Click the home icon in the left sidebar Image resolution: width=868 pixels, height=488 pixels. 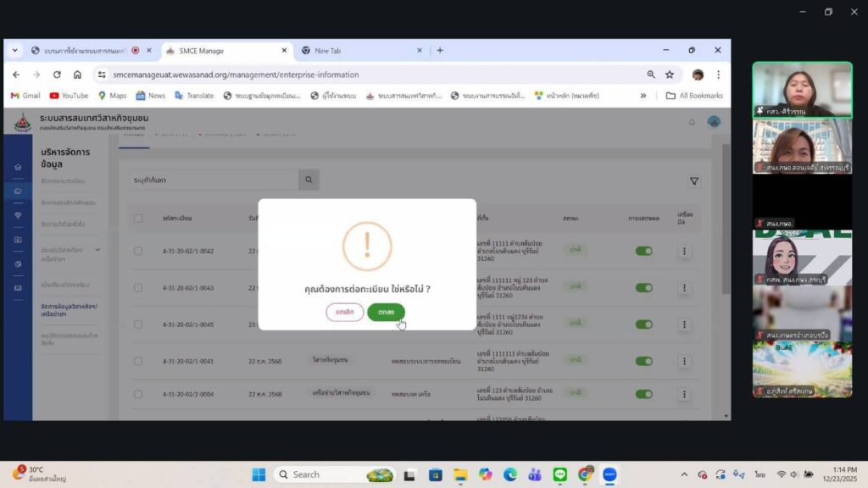(x=18, y=167)
